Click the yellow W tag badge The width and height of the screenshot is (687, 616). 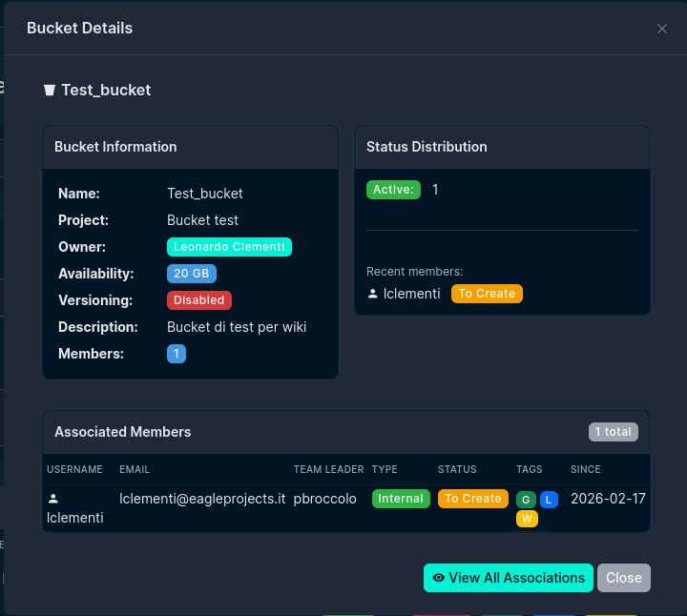tap(527, 519)
